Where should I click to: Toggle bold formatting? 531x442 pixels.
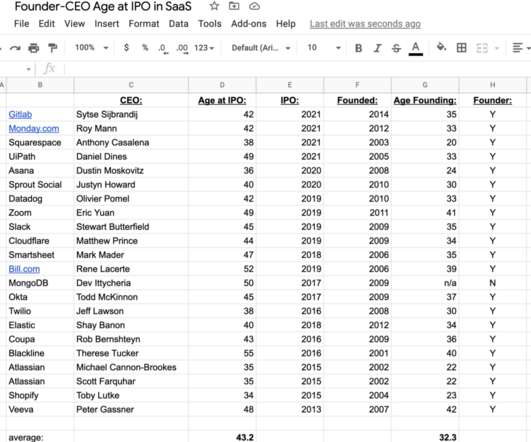[x=358, y=48]
